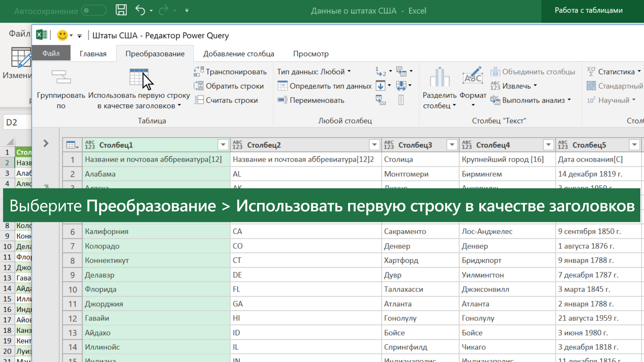Open the filter dropdown of Столбец3
Viewport: 644px width, 362px height.
(x=452, y=145)
